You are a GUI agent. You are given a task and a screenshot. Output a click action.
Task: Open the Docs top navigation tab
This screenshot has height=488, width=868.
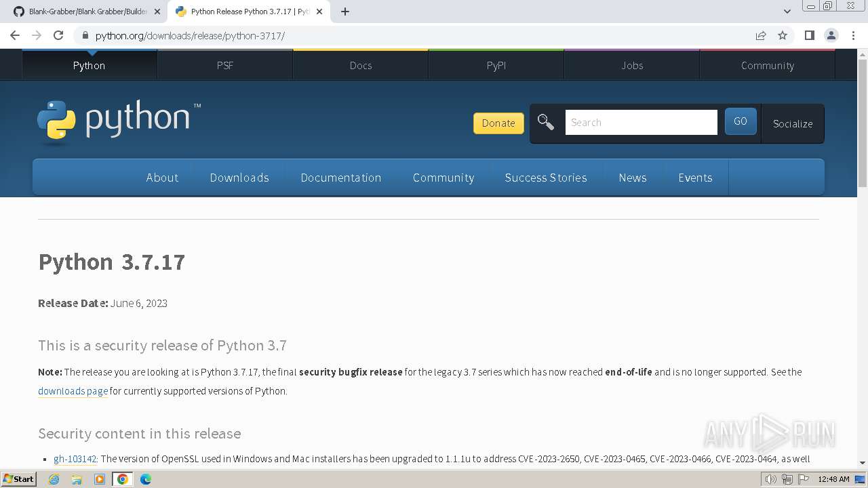[361, 65]
